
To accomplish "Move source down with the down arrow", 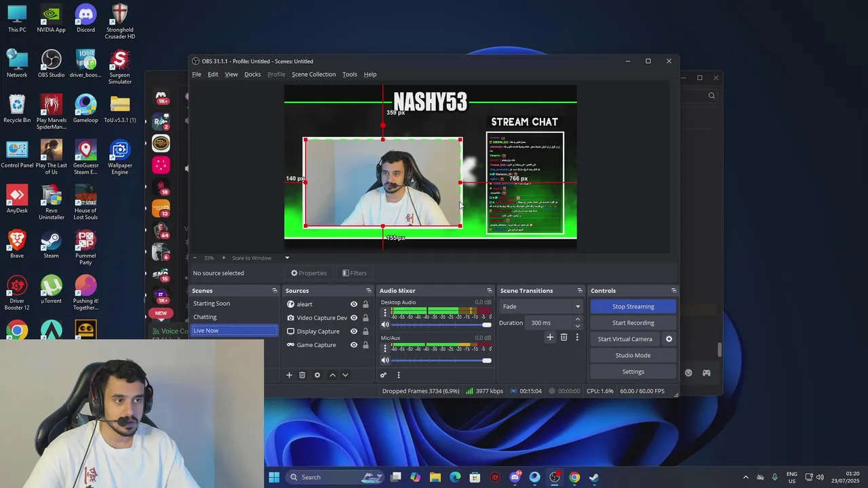I will (345, 375).
